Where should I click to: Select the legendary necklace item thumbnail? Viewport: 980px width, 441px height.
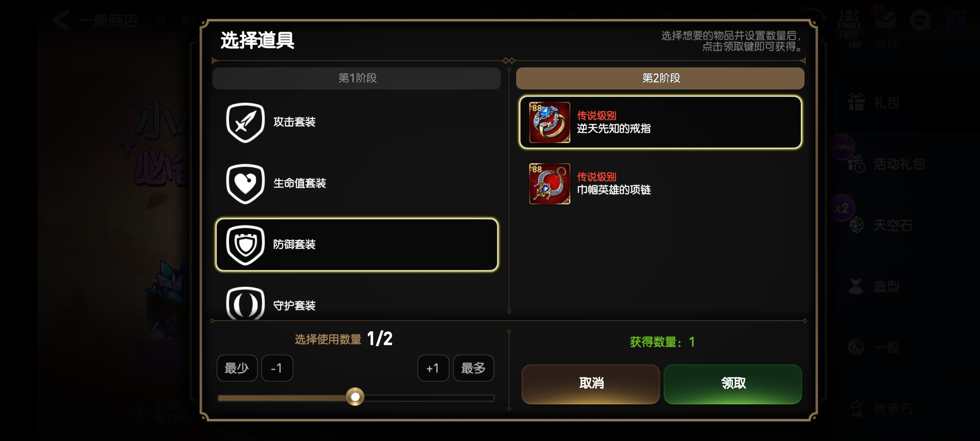point(550,183)
